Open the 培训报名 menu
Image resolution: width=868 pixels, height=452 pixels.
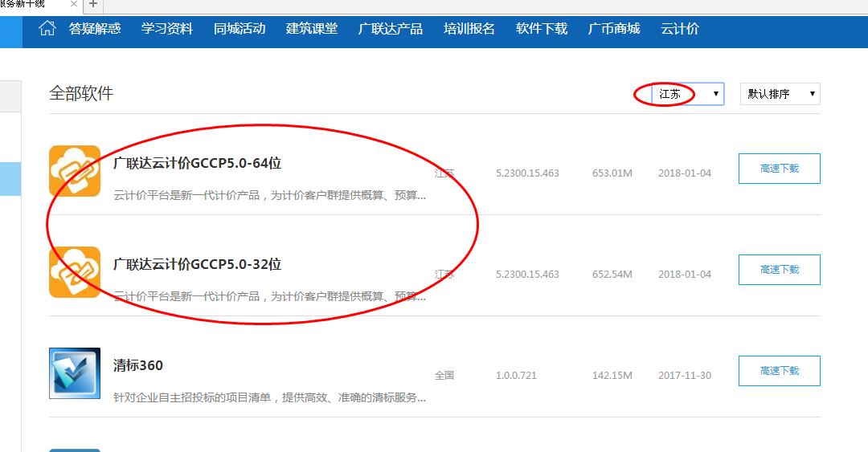click(x=469, y=29)
